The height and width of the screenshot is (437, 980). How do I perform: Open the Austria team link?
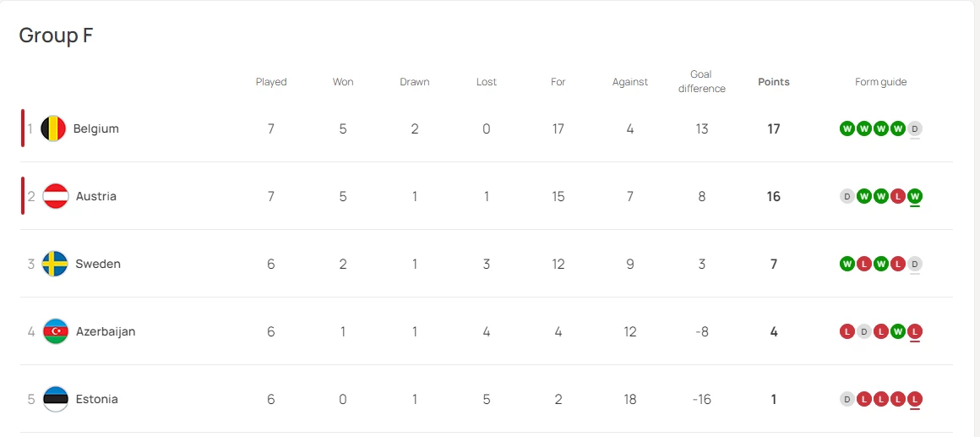[96, 196]
